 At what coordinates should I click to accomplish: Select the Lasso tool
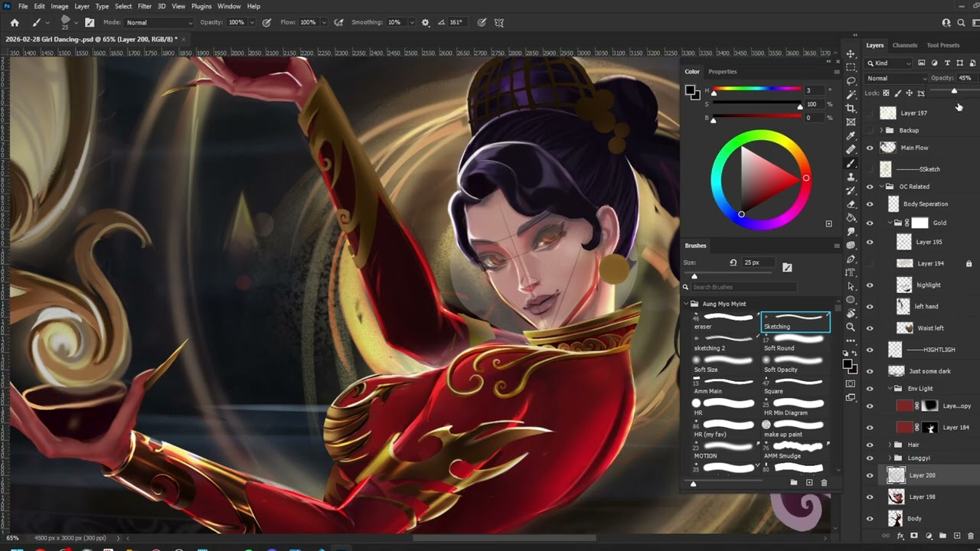[851, 80]
